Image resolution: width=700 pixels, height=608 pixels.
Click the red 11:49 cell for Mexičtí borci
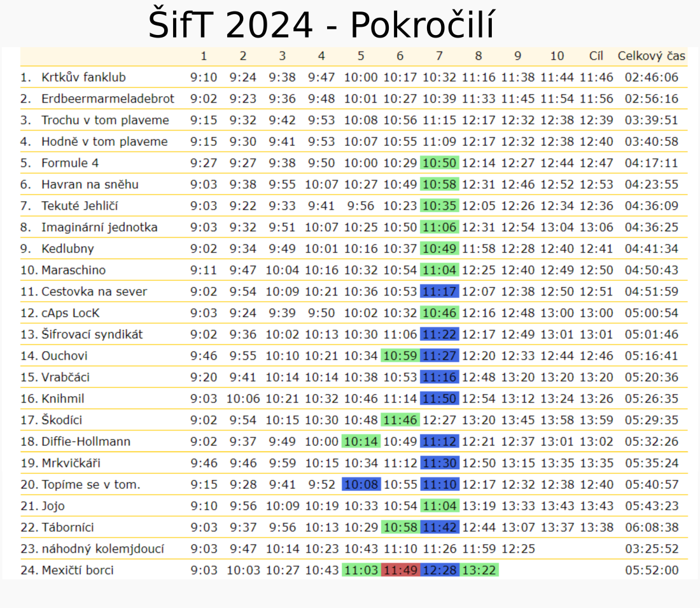click(400, 570)
